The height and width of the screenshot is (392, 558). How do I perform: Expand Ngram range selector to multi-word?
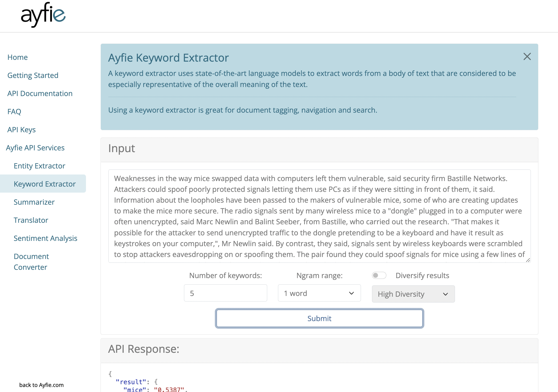tap(319, 294)
